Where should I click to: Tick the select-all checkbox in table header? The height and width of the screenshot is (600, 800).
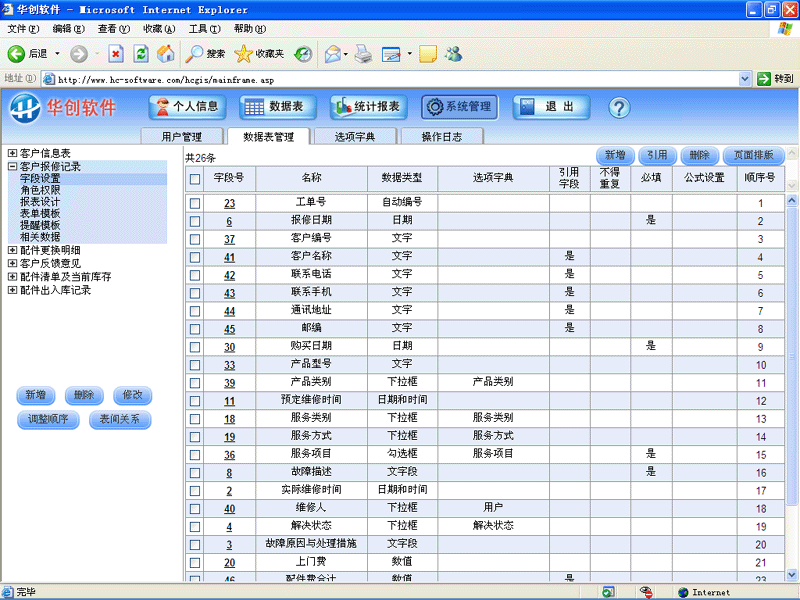point(194,179)
